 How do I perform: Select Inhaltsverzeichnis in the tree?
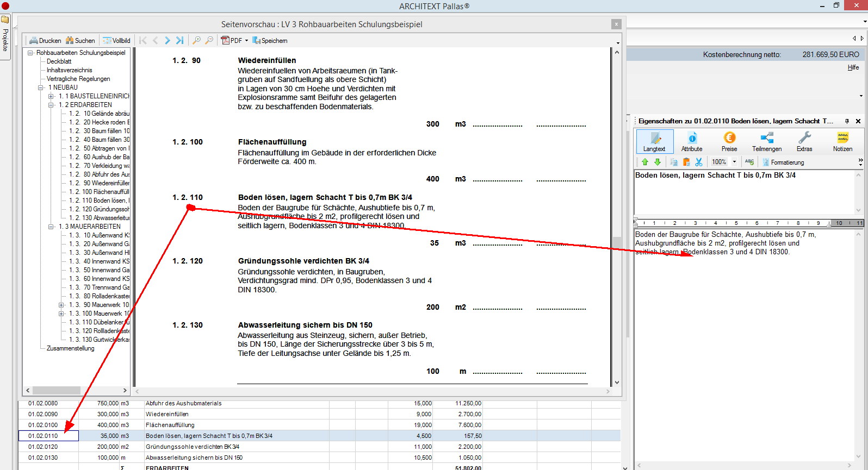coord(69,70)
